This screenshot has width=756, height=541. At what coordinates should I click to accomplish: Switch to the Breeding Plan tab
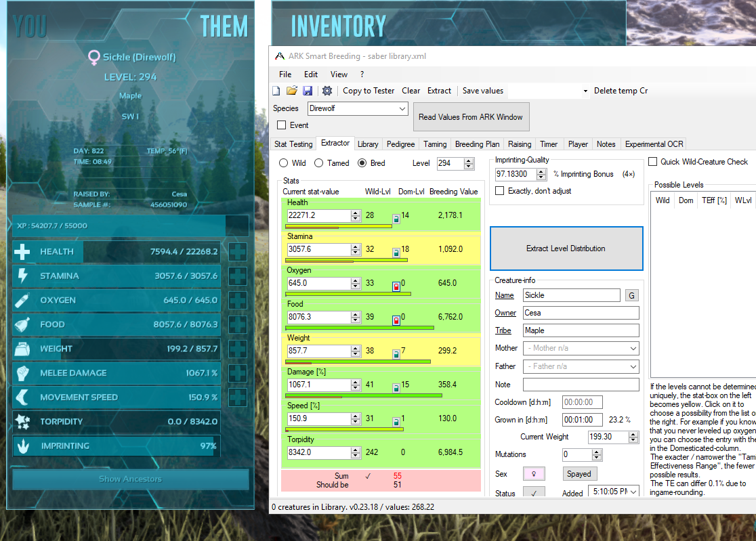478,144
